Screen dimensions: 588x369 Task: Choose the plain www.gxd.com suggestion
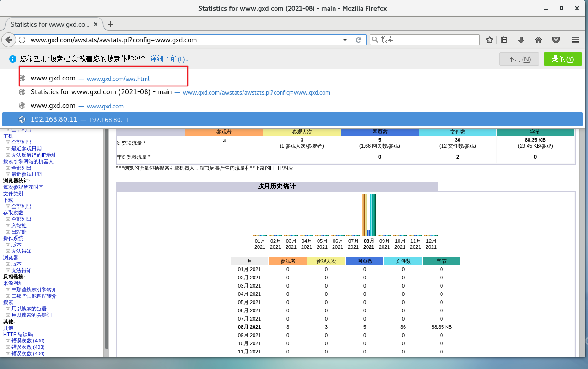(x=292, y=106)
